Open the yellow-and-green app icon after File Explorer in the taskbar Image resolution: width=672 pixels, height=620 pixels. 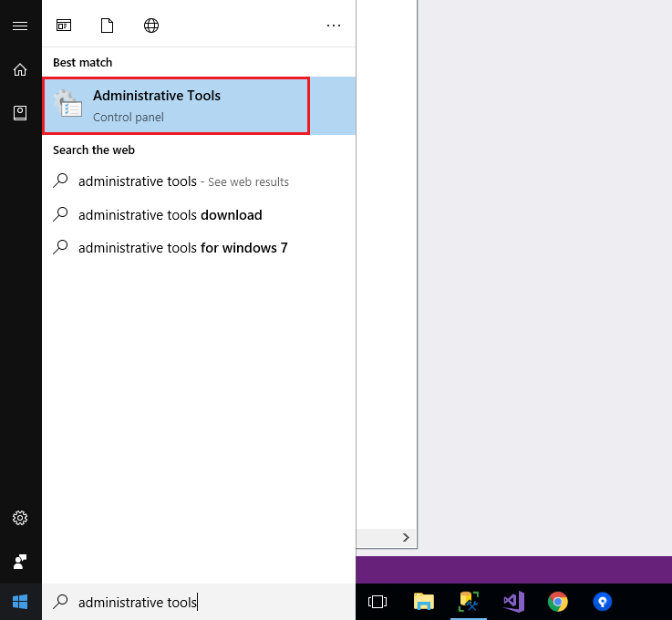[x=469, y=602]
